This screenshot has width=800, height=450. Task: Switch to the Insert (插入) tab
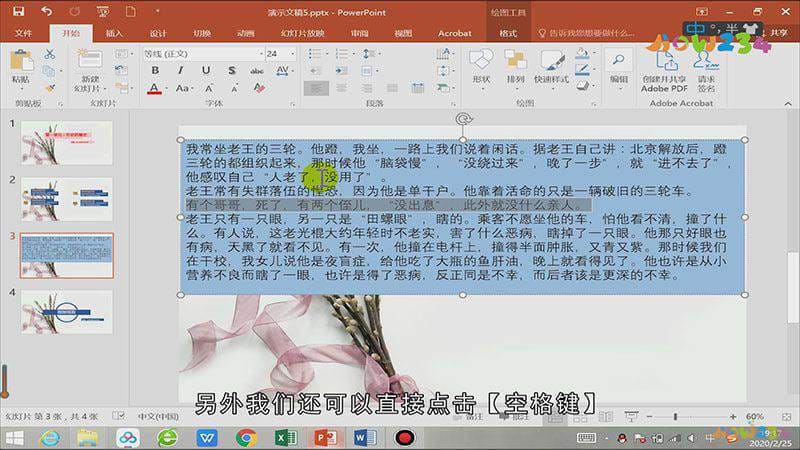click(114, 33)
